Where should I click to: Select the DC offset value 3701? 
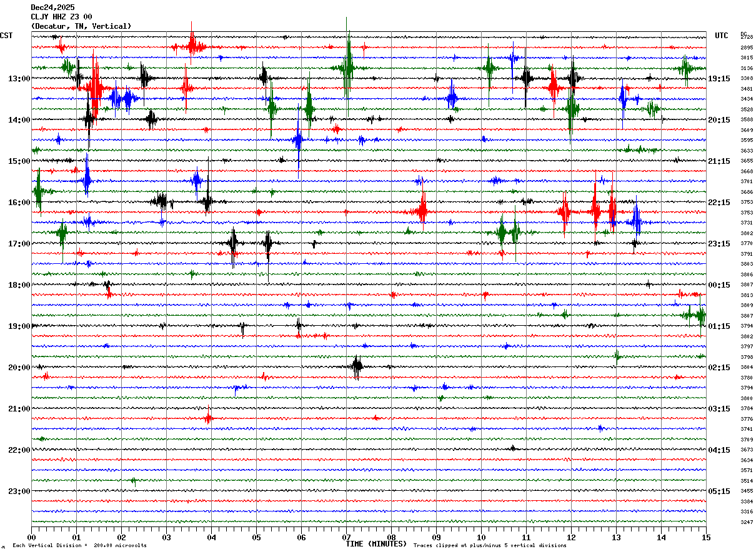click(747, 181)
